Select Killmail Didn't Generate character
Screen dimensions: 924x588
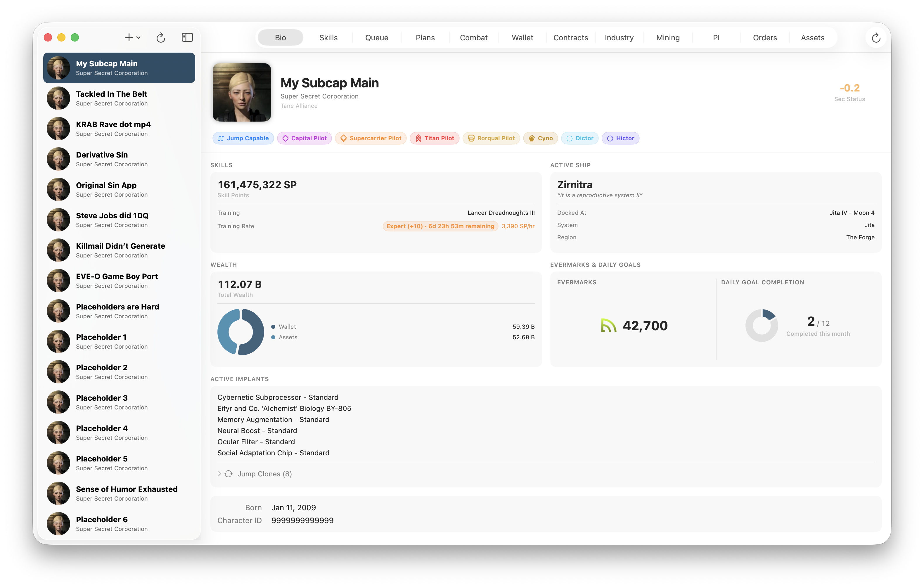point(119,250)
